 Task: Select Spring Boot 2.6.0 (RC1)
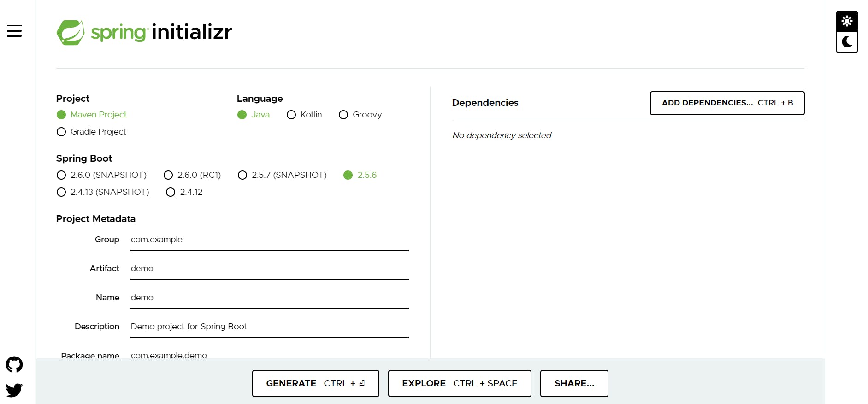(192, 175)
